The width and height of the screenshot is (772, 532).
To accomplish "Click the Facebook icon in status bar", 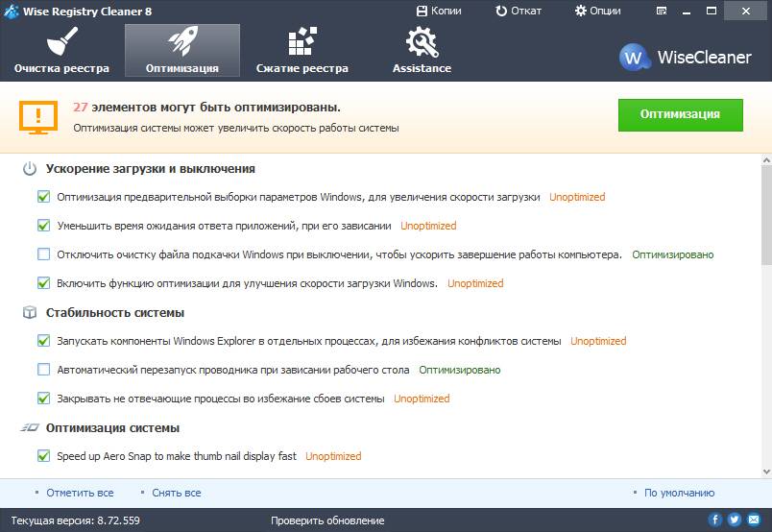I will click(714, 520).
